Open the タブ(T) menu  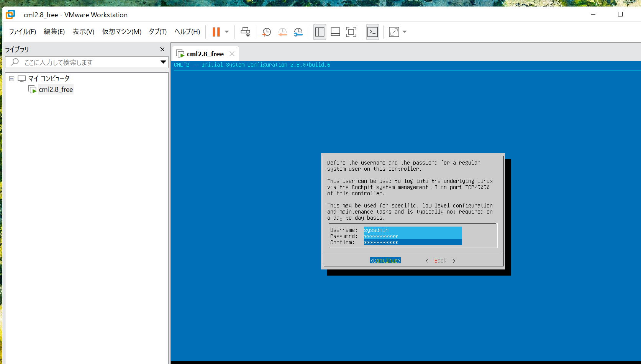[158, 32]
